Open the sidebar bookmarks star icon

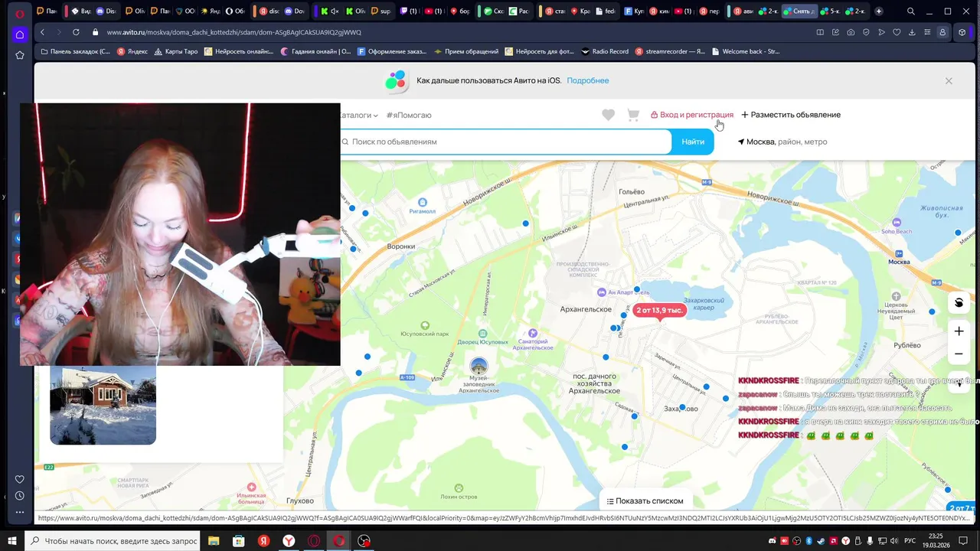coord(20,55)
